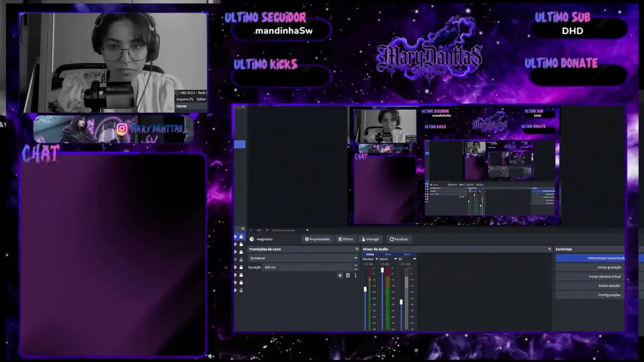Add a new scene transition
The image size is (644, 362).
[x=340, y=276]
